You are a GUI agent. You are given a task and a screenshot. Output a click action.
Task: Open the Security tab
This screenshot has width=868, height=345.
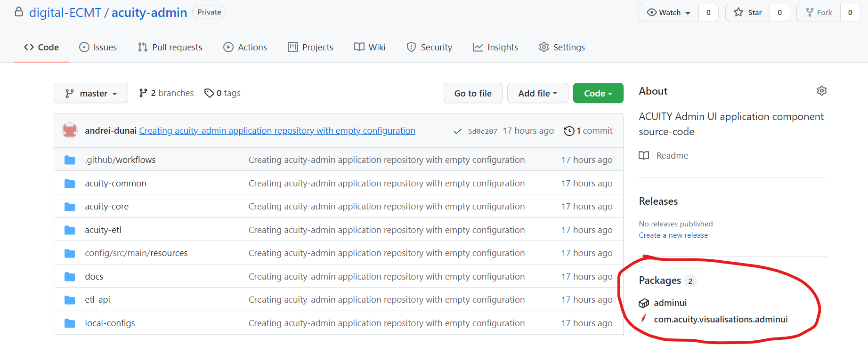pyautogui.click(x=429, y=48)
